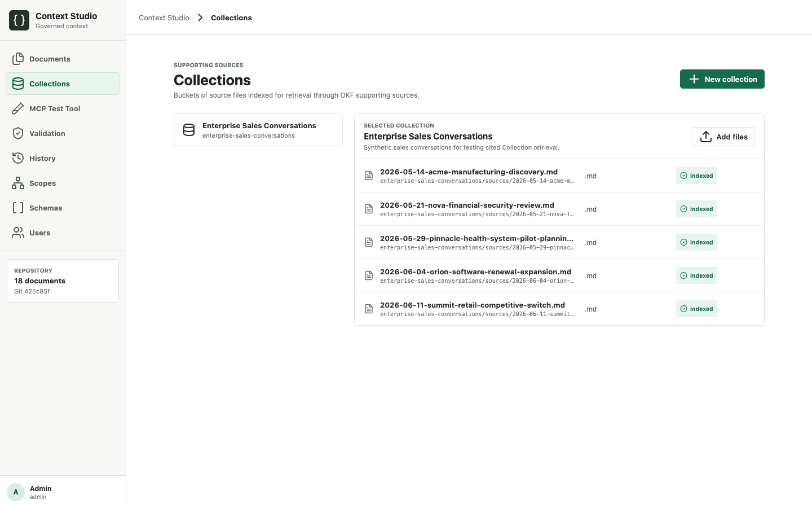Viewport: 812px width, 508px height.
Task: Click file icon for nova-financial-security-review.md
Action: (x=369, y=209)
